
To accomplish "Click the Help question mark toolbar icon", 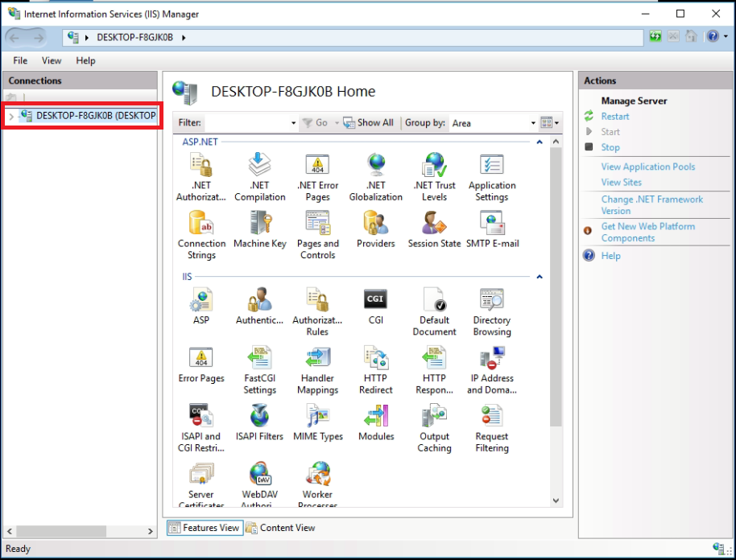I will point(713,36).
